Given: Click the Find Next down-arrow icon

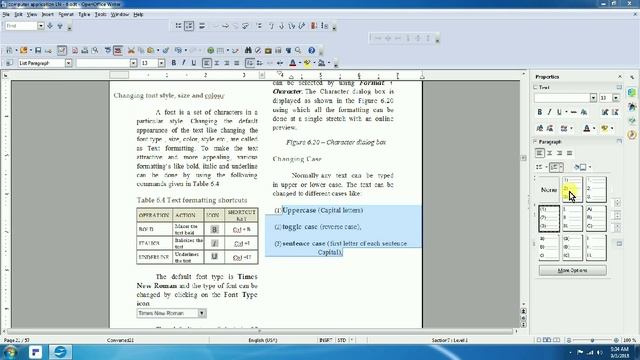Looking at the screenshot, I should 50,26.
